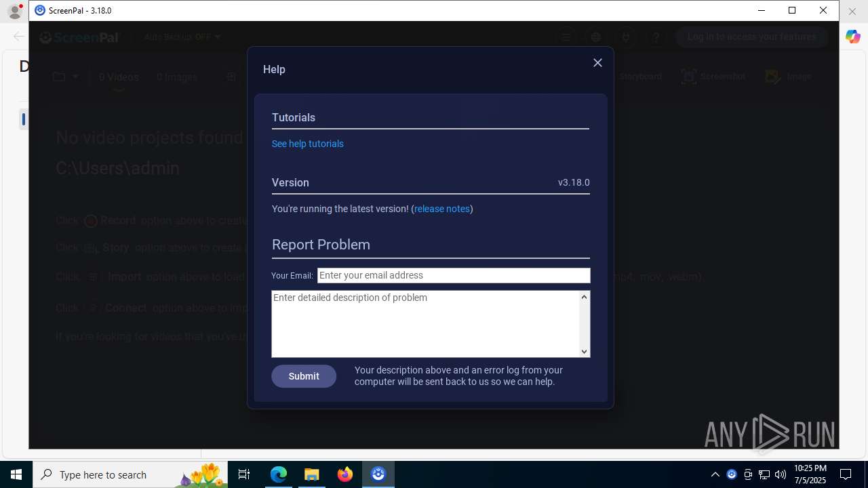
Task: Click the ScreenPal taskbar icon
Action: coord(378,474)
